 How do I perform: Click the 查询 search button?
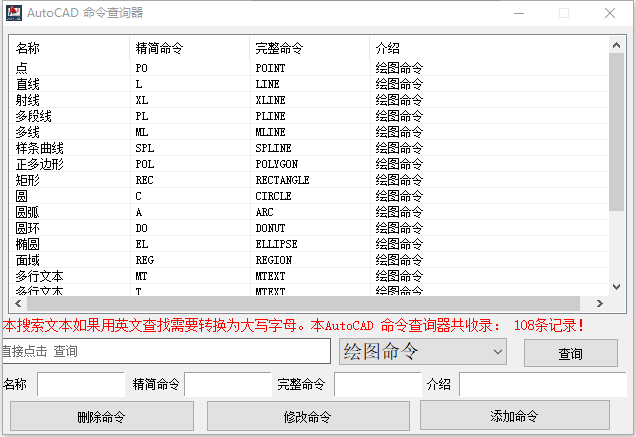571,353
